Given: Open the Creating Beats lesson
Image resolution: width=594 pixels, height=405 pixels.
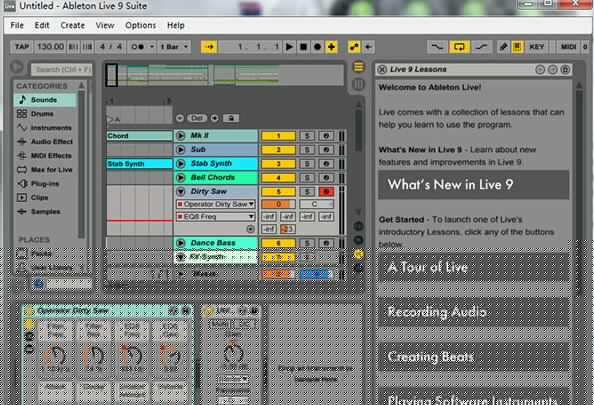Looking at the screenshot, I should click(x=474, y=357).
